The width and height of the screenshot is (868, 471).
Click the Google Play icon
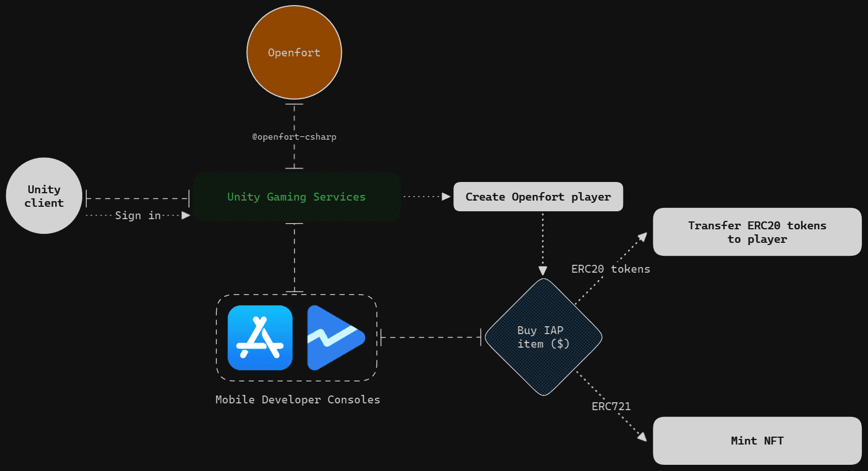(335, 338)
